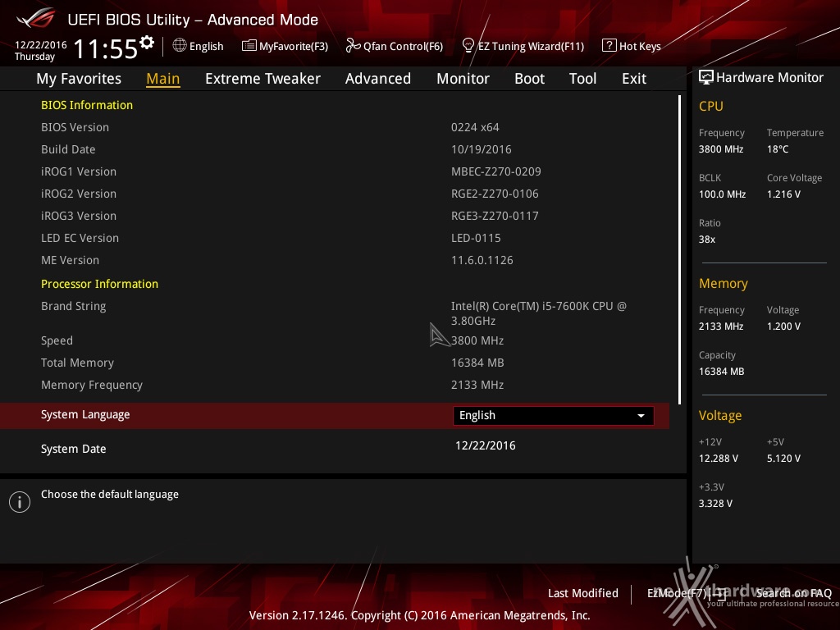The height and width of the screenshot is (630, 840).
Task: Switch to the Boot tab
Action: click(529, 79)
